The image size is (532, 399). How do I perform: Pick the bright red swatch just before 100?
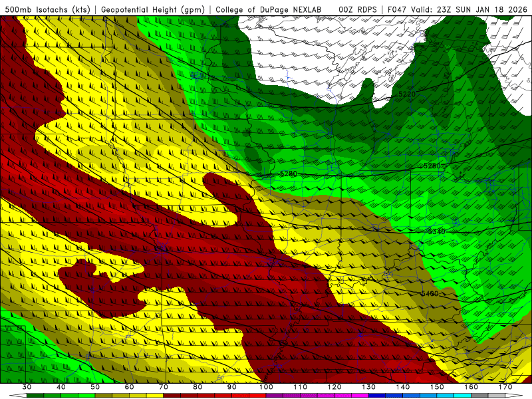257,396
